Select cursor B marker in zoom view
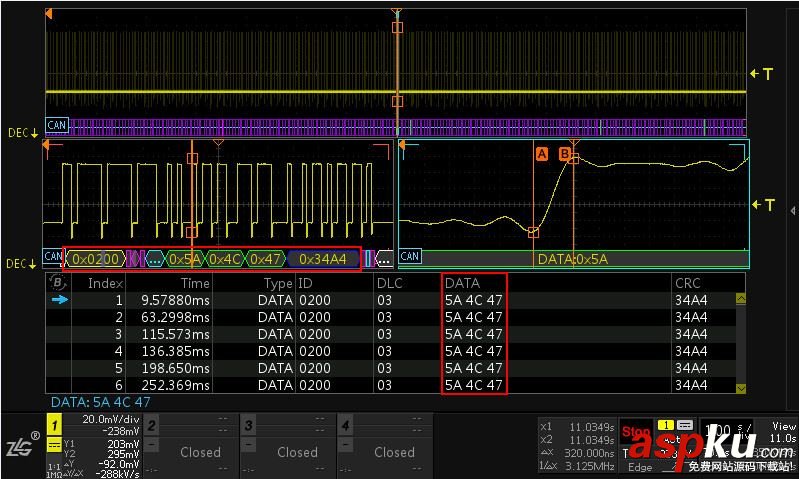799x479 pixels. click(x=564, y=154)
